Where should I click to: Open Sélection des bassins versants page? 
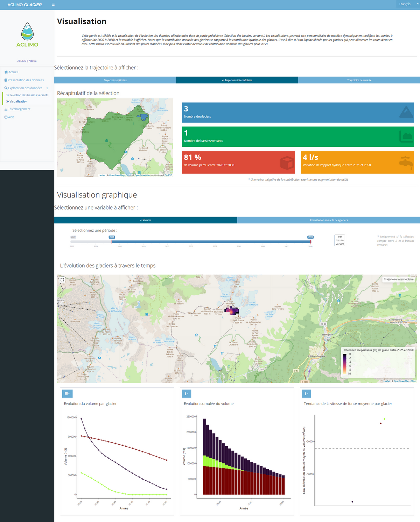(x=29, y=95)
